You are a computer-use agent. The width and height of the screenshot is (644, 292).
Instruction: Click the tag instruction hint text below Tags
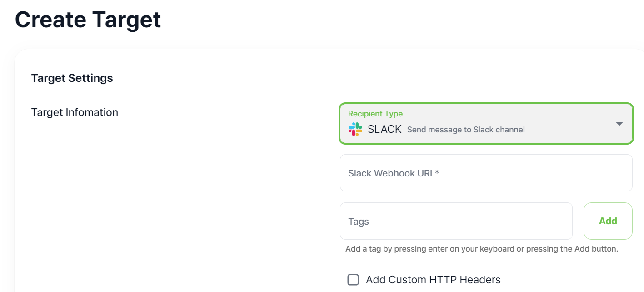point(481,249)
